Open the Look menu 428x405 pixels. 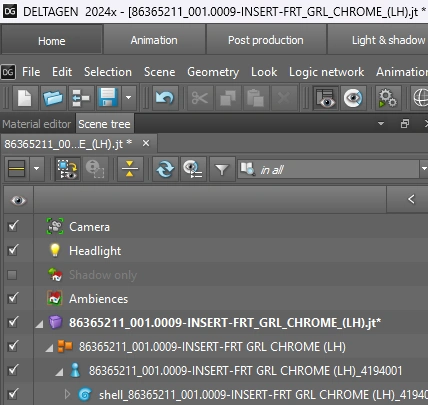coord(264,72)
